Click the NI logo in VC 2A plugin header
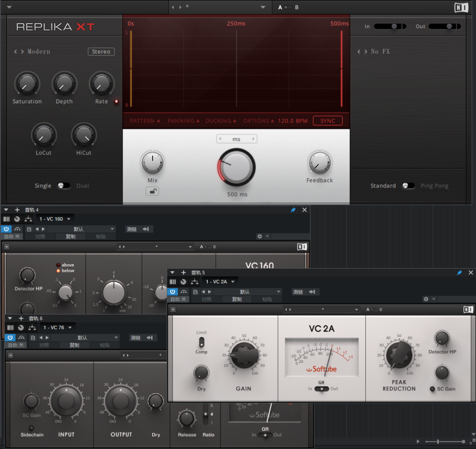476x449 pixels. click(x=468, y=309)
